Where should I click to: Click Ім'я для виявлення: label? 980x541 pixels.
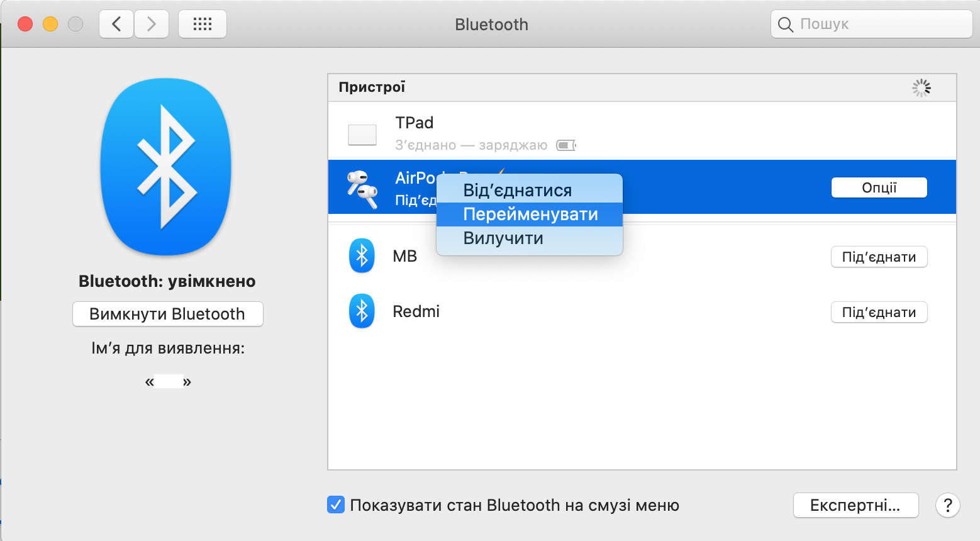[168, 348]
